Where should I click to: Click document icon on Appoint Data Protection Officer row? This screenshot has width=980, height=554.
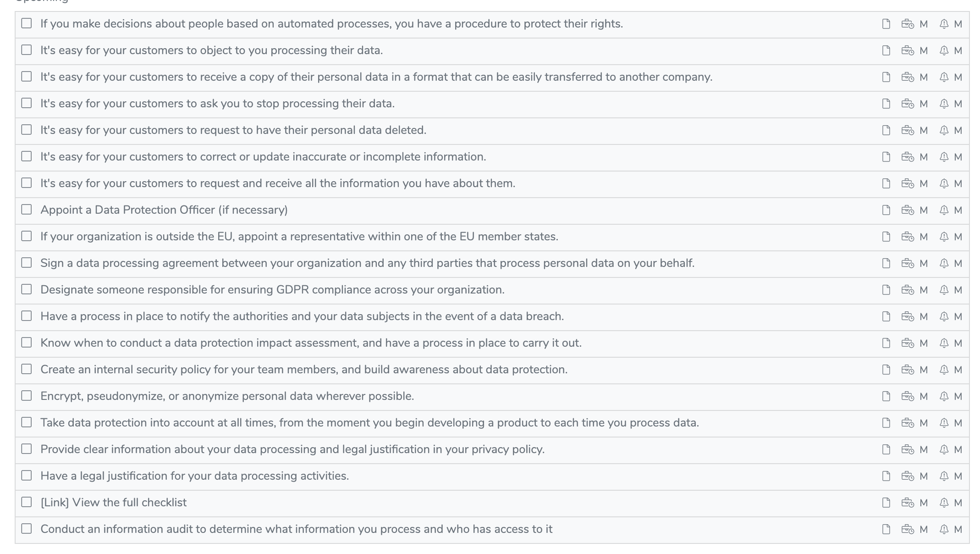[886, 210]
